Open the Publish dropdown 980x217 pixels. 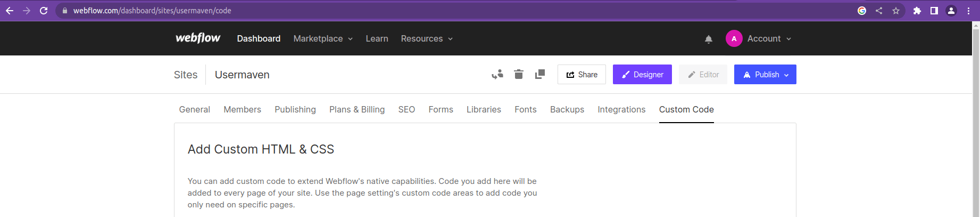[x=765, y=75]
